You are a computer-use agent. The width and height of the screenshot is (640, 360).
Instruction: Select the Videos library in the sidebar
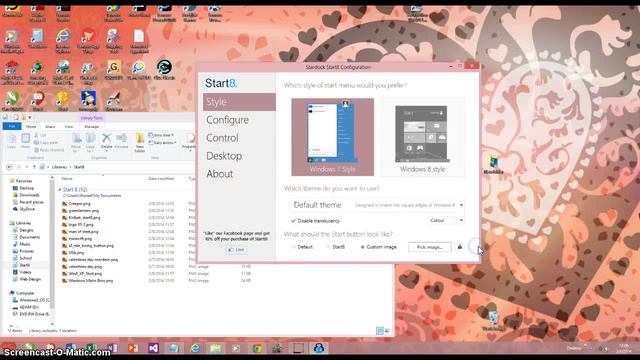[x=25, y=272]
